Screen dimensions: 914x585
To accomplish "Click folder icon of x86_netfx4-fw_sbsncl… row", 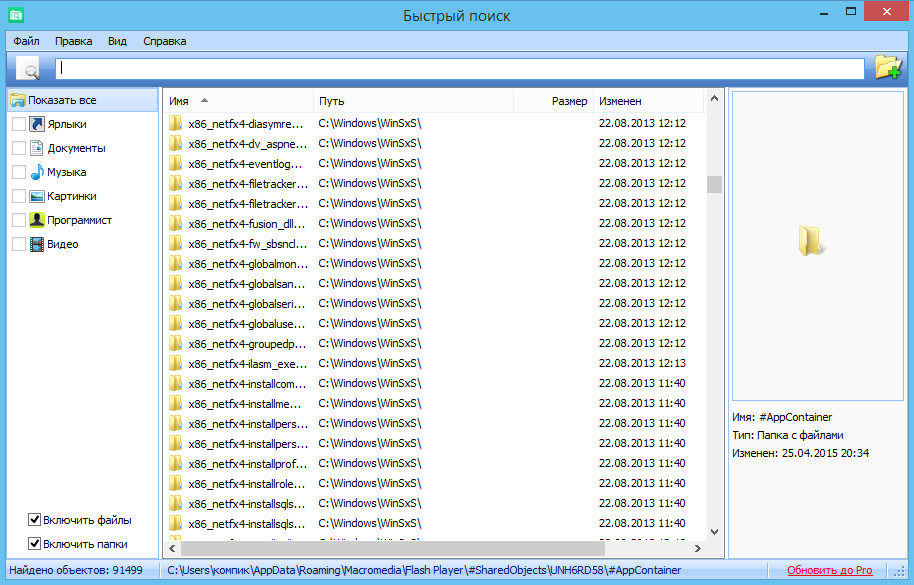I will pos(175,243).
